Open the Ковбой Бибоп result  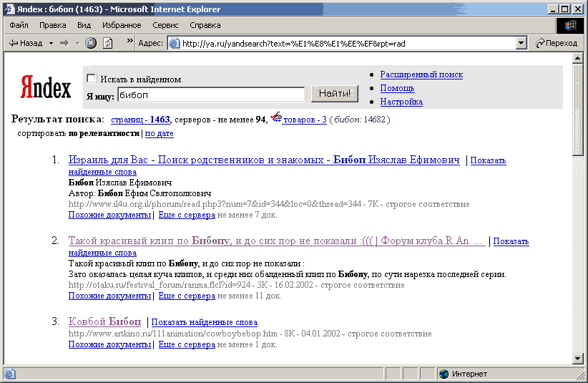coord(105,321)
